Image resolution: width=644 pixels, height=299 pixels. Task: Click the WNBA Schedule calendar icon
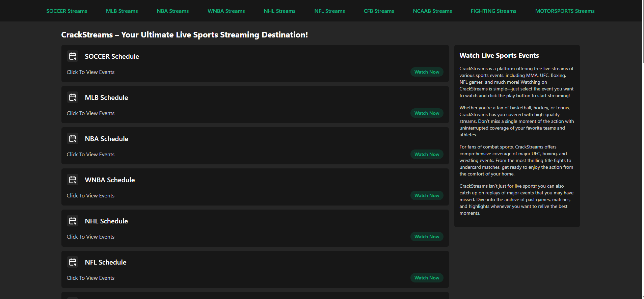click(x=73, y=180)
